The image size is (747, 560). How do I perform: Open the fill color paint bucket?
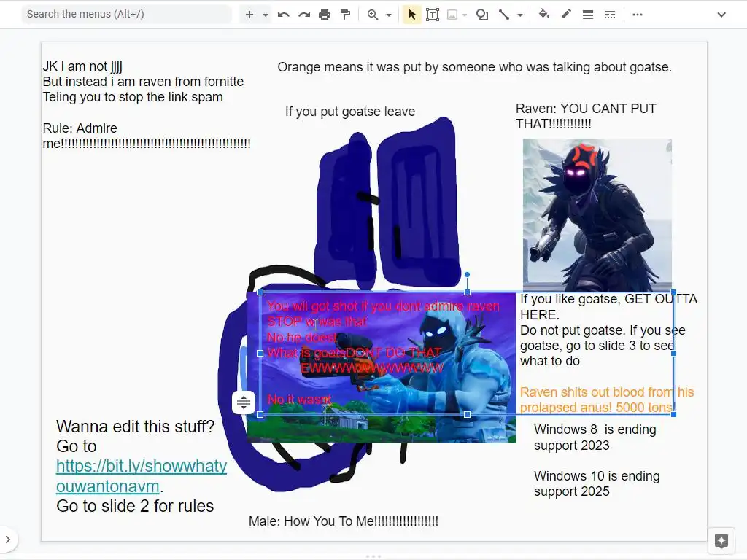pos(544,15)
